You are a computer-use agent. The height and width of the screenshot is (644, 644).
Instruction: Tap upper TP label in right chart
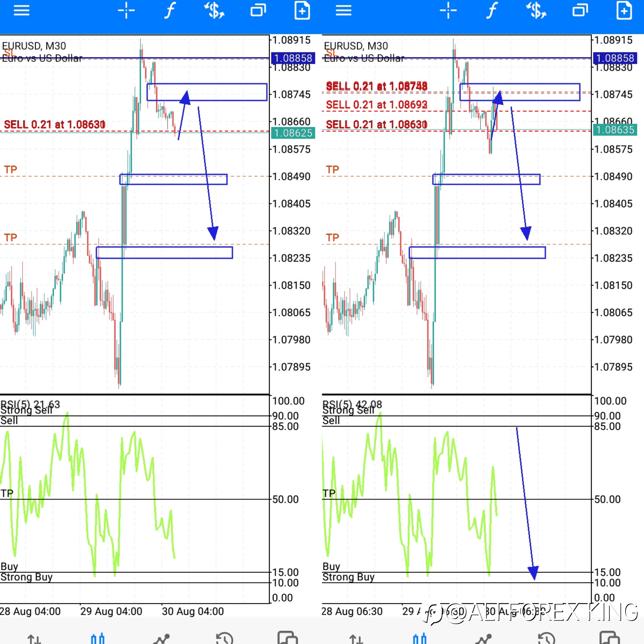pyautogui.click(x=332, y=170)
